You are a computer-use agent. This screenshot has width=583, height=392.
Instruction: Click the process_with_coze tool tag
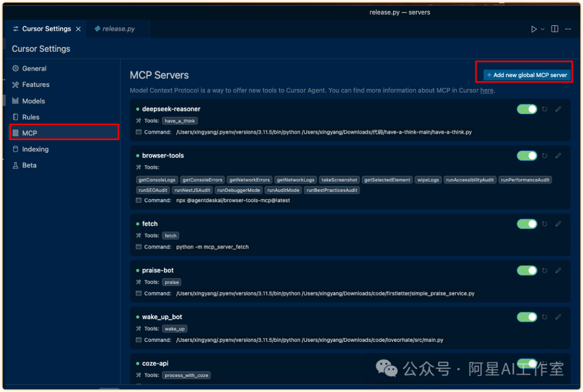click(186, 375)
